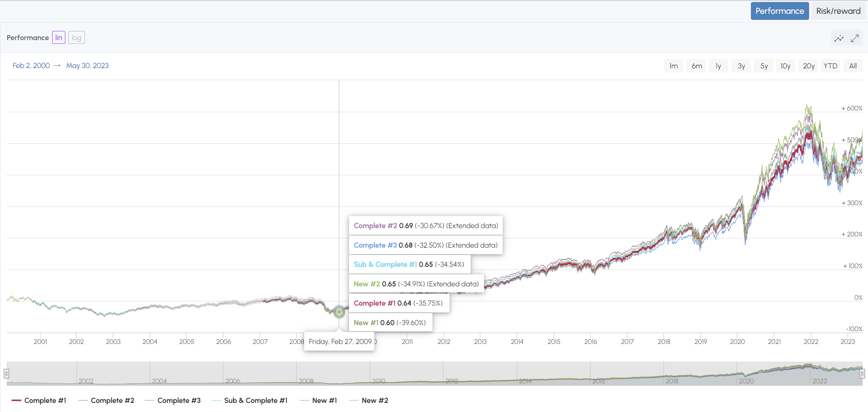Toggle Sub & Complete #1 legend entry

[255, 400]
